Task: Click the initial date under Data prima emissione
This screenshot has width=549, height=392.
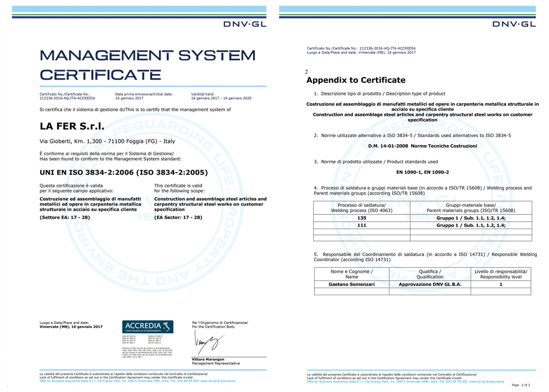Action: 129,98
